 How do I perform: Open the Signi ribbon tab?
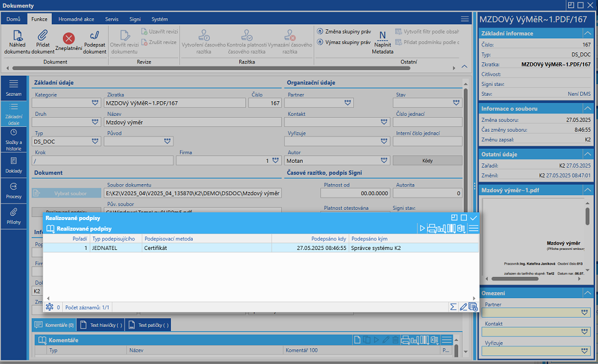pyautogui.click(x=135, y=19)
